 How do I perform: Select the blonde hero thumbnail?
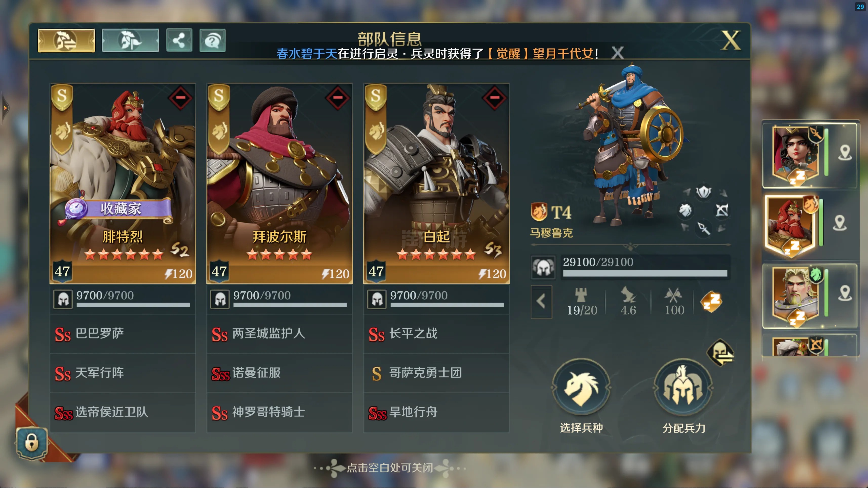pyautogui.click(x=796, y=295)
